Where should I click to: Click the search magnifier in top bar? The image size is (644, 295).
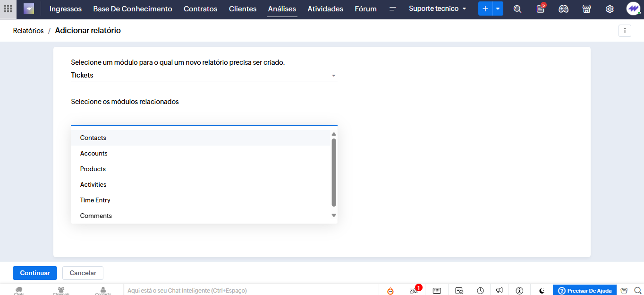point(517,9)
